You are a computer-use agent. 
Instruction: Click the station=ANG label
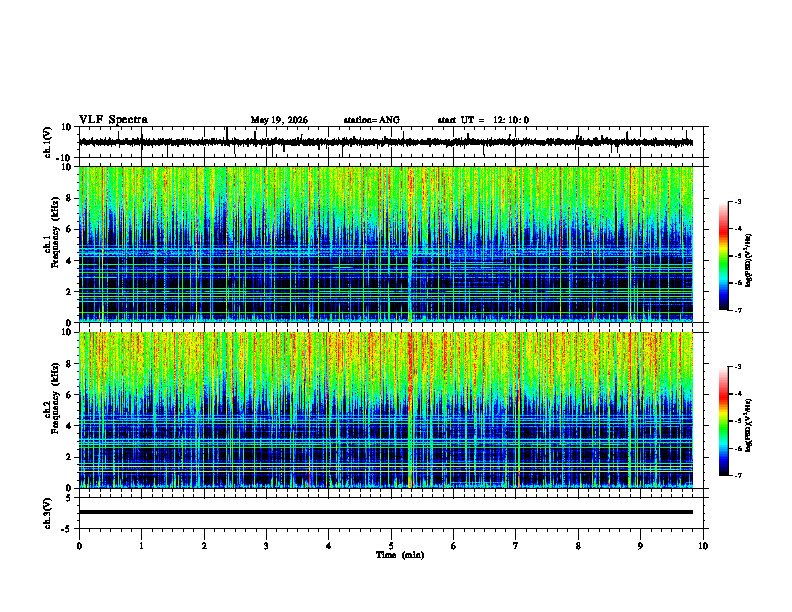click(x=372, y=120)
